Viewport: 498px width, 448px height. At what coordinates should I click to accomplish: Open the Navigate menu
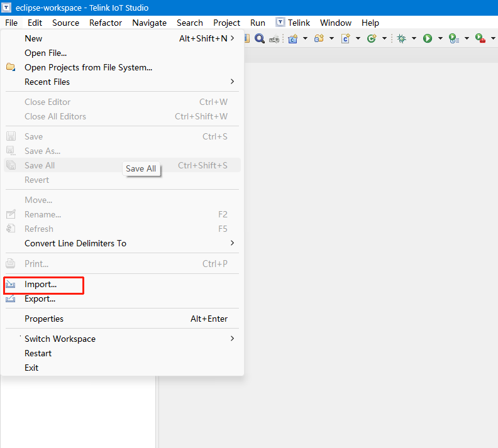[149, 23]
